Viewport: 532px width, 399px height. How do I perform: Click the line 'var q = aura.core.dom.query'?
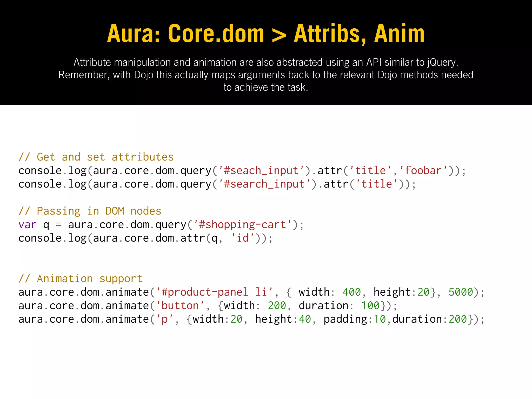click(x=161, y=225)
